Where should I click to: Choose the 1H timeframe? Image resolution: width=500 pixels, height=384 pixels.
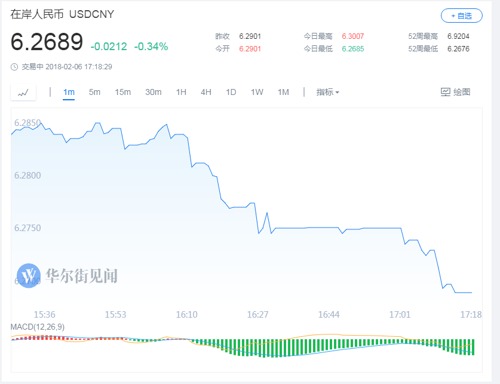tap(181, 92)
